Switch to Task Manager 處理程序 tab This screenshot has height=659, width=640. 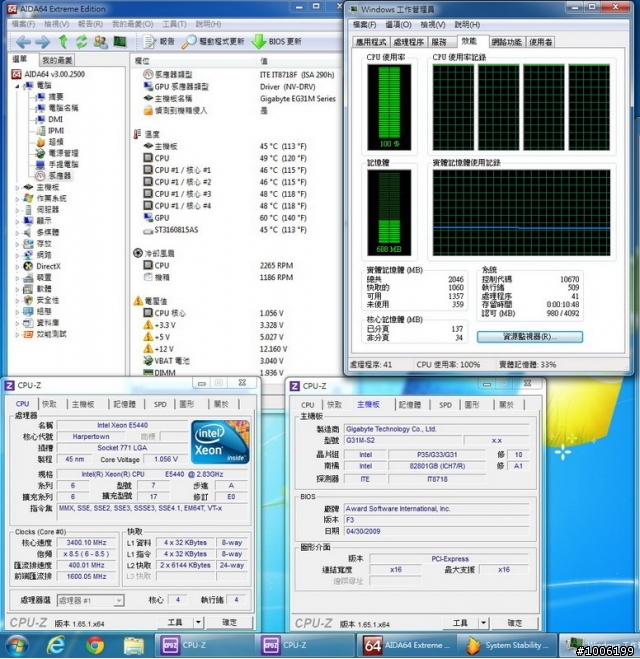click(408, 42)
